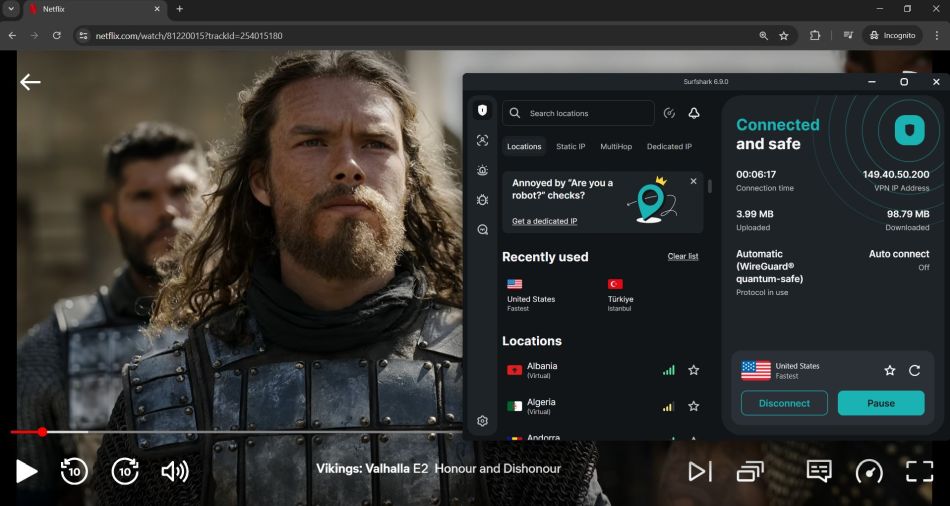The image size is (950, 506).
Task: Select the Albania location row
Action: pyautogui.click(x=602, y=370)
